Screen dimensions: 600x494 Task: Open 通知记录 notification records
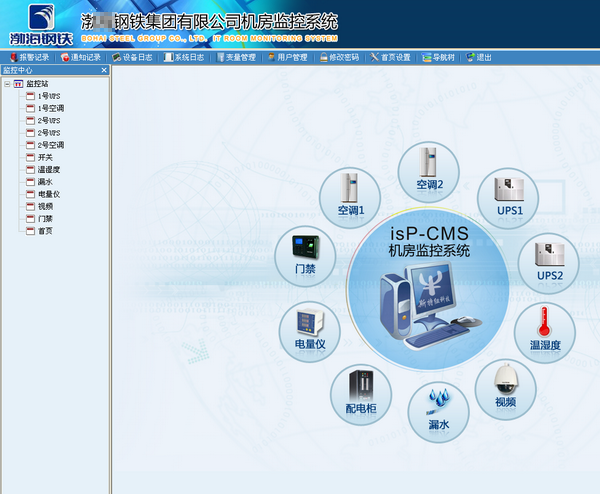pyautogui.click(x=81, y=57)
